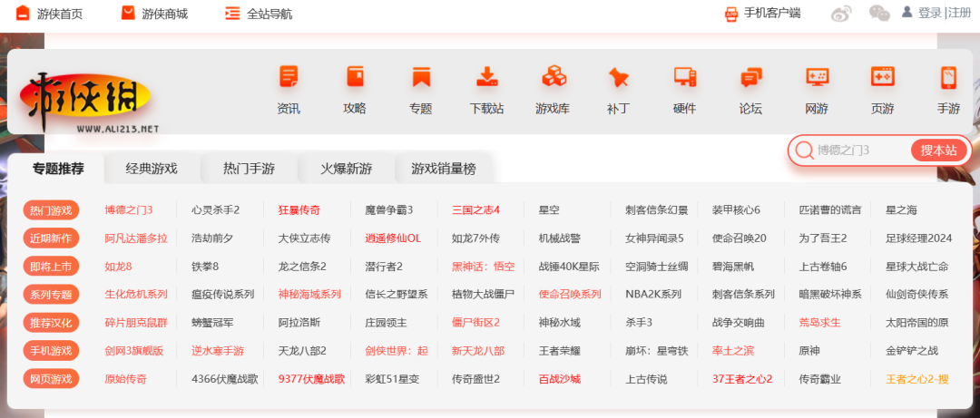Image resolution: width=980 pixels, height=418 pixels.
Task: Open the 资讯 news icon
Action: click(289, 77)
